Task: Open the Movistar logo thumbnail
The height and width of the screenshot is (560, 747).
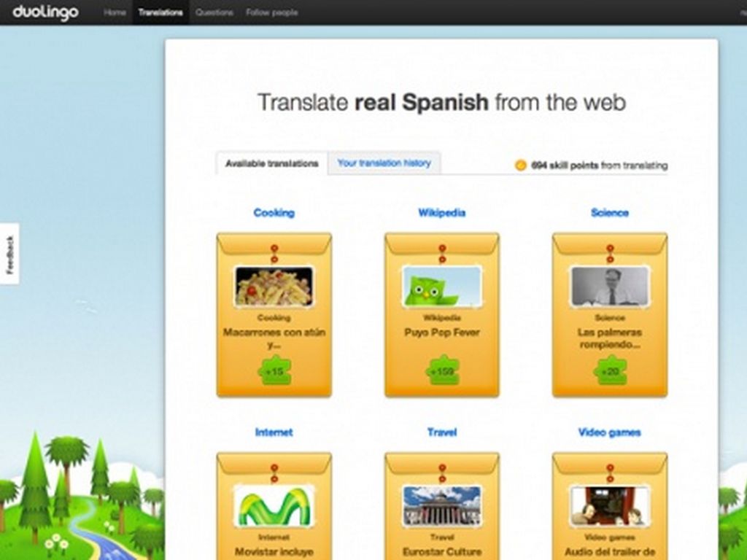Action: (274, 506)
